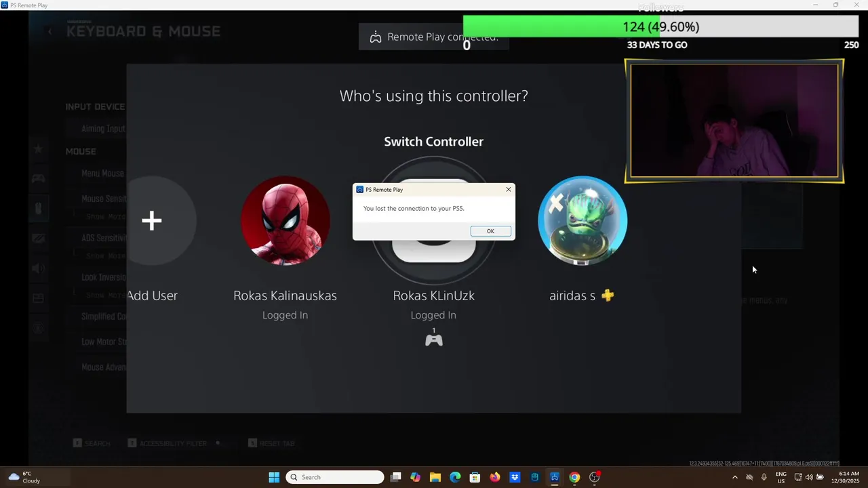868x488 pixels.
Task: Click the controller icon under Rokas KLinUzk
Action: [433, 340]
